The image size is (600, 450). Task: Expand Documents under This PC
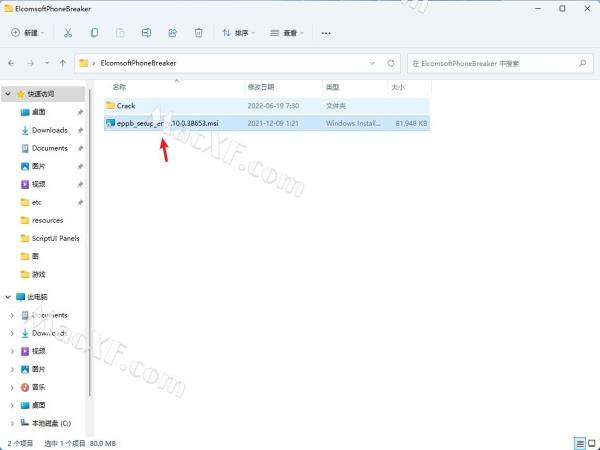[12, 315]
